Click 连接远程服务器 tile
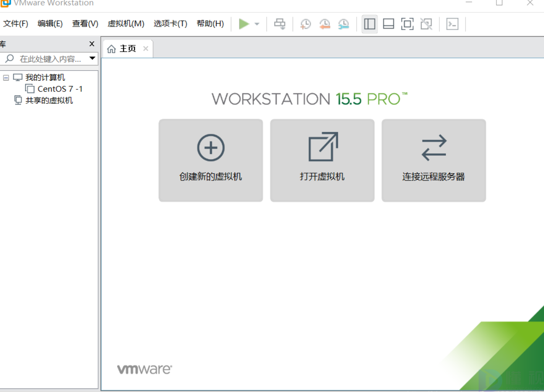Screen dimensions: 544x392 point(434,160)
